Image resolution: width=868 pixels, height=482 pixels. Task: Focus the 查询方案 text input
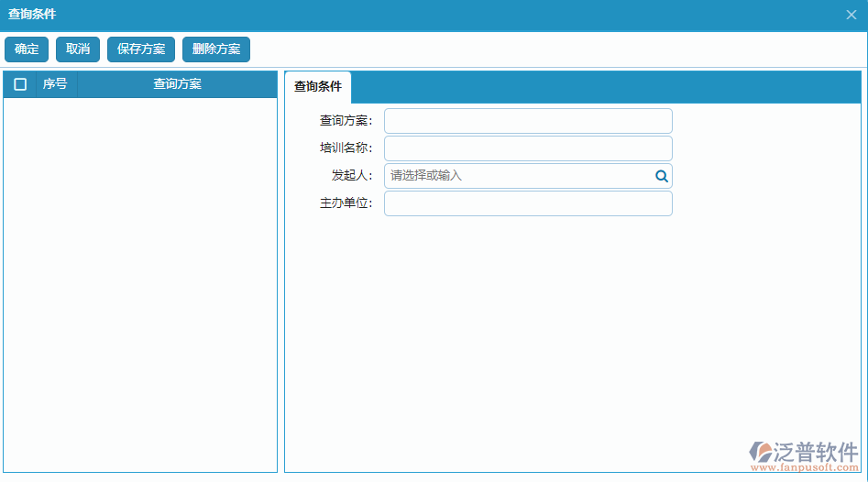click(527, 121)
